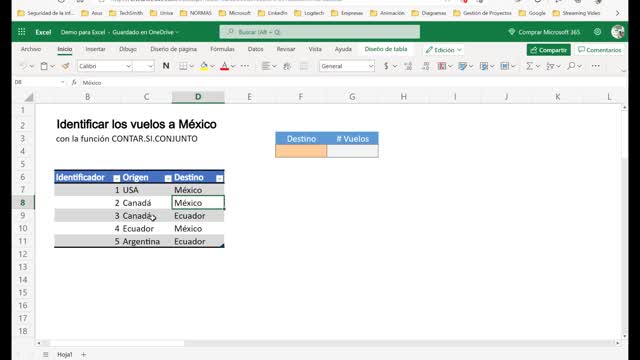Screen dimensions: 640x360
Task: Select column D header
Action: [198, 97]
